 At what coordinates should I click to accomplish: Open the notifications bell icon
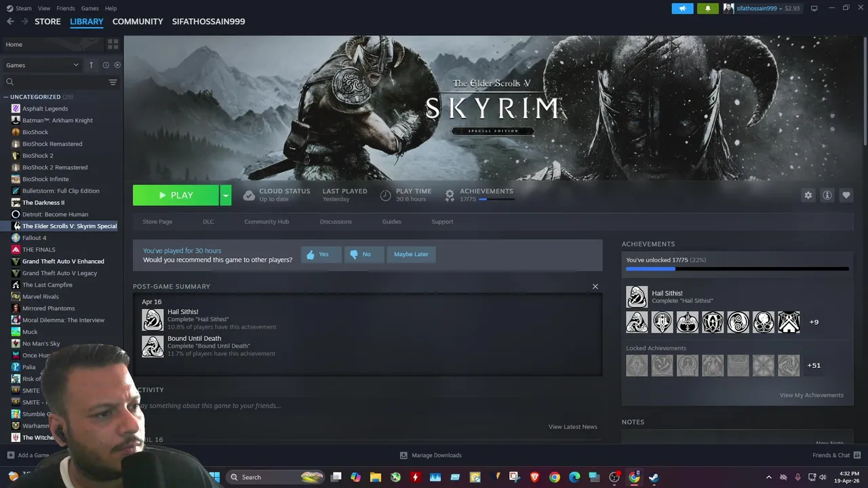tap(707, 8)
